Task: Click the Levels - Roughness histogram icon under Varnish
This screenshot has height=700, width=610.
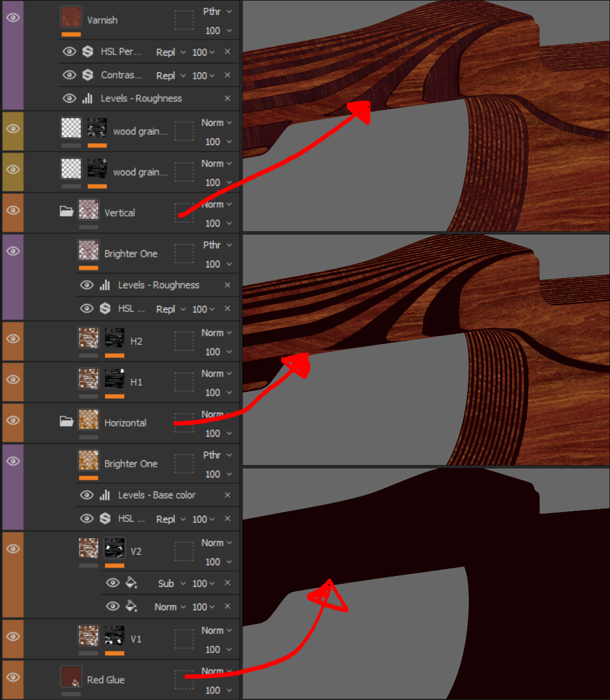Action: (87, 98)
